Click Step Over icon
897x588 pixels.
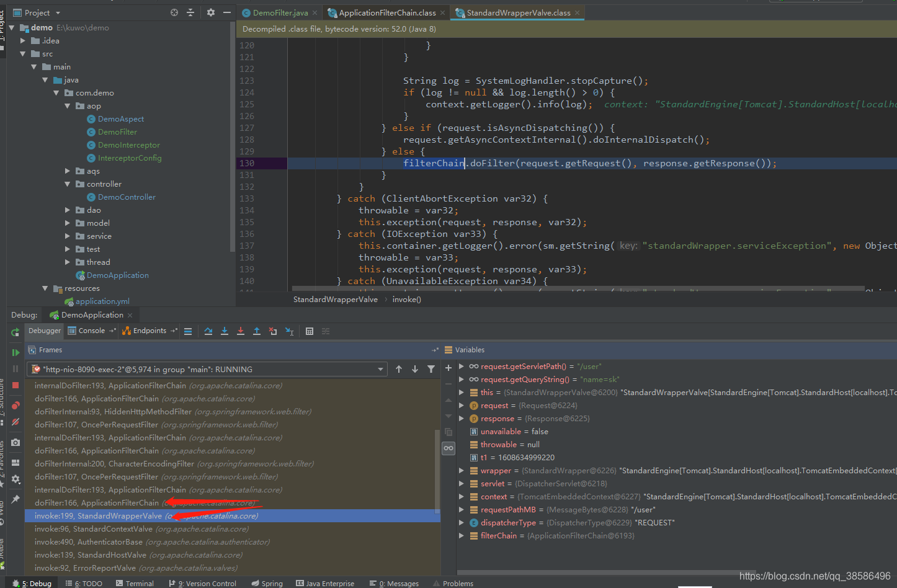[x=208, y=331]
